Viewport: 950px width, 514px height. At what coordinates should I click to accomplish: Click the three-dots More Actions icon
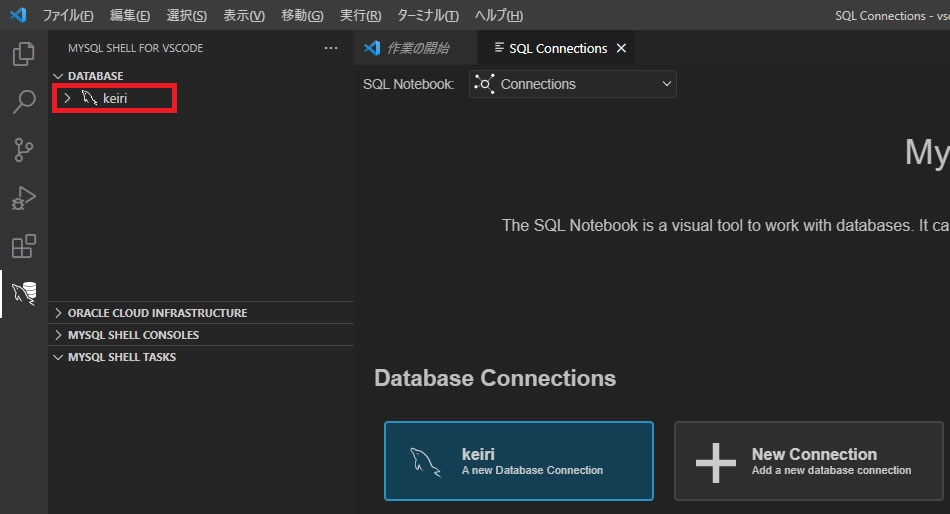tap(331, 48)
